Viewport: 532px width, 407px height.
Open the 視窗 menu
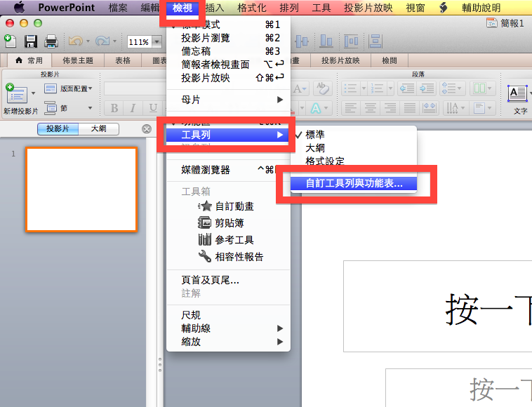pyautogui.click(x=415, y=8)
